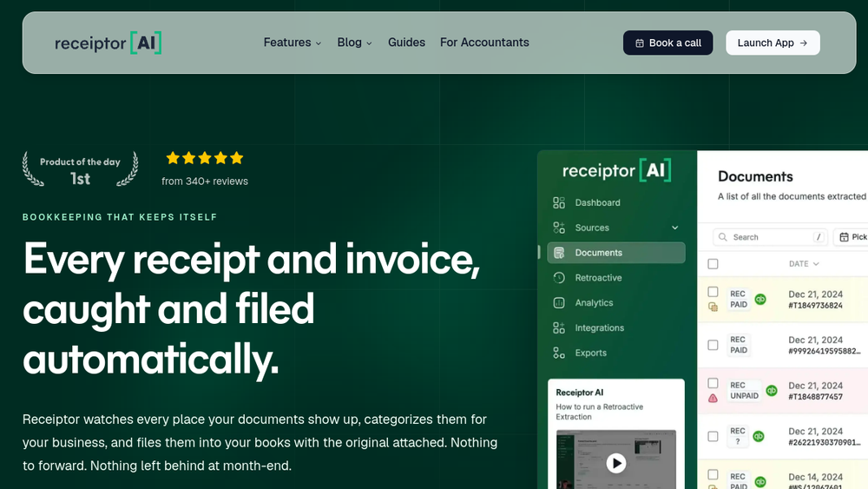Click the QuickBooks icon in row #T1848877457
Viewport: 868px width, 489px height.
click(772, 391)
